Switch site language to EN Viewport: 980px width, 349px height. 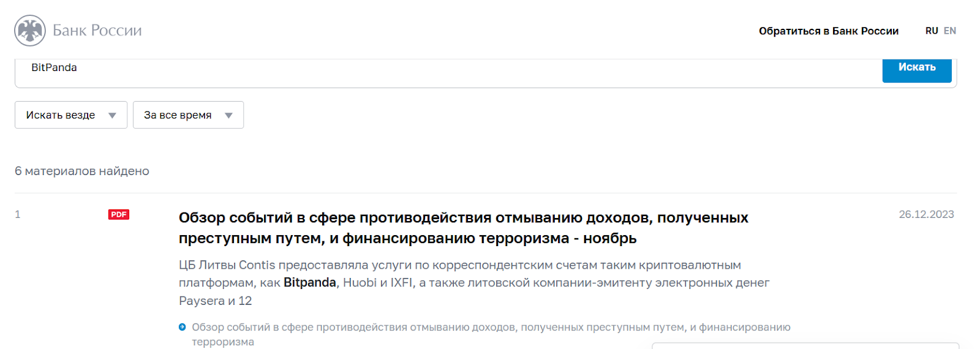pos(950,31)
